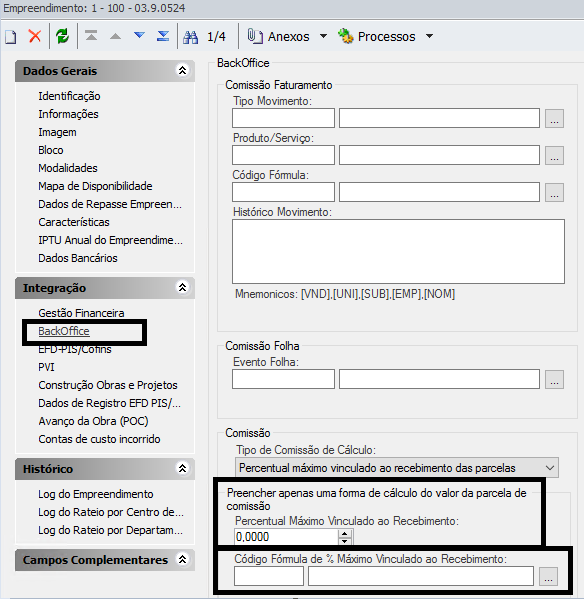Open Dados Bancários in the sidebar
584x599 pixels.
pyautogui.click(x=78, y=258)
